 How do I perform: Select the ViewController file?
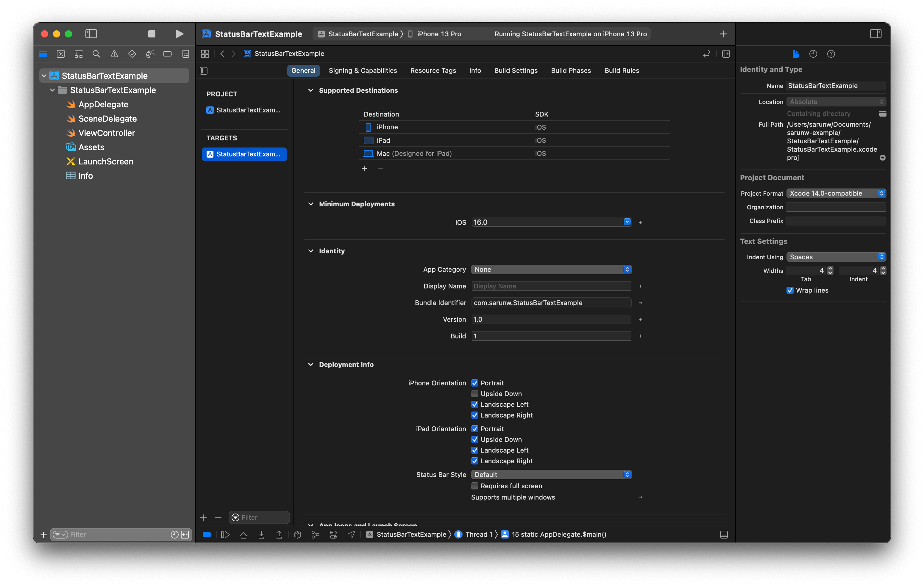click(107, 133)
